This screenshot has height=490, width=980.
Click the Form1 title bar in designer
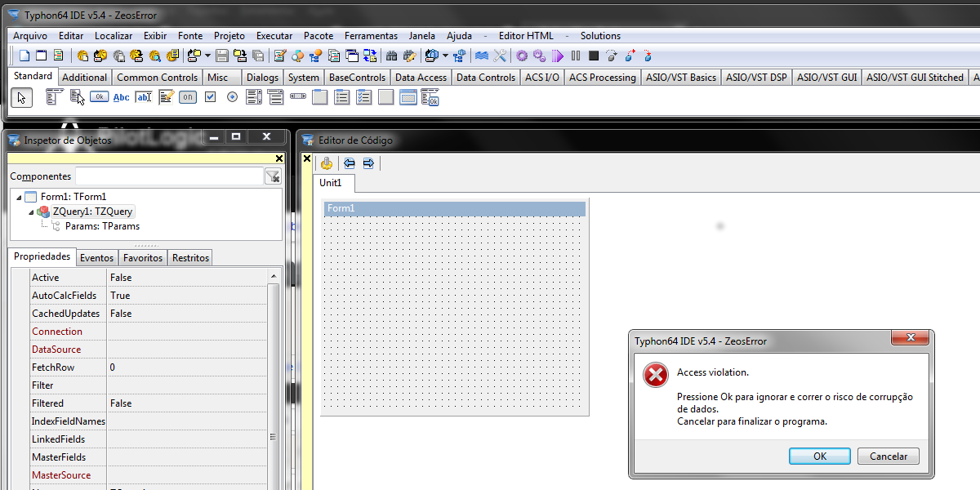[x=453, y=209]
